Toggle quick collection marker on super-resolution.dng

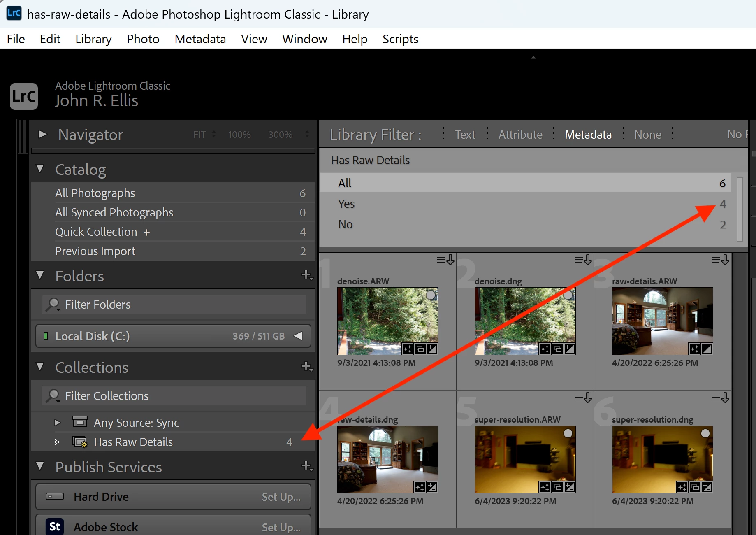(x=705, y=433)
